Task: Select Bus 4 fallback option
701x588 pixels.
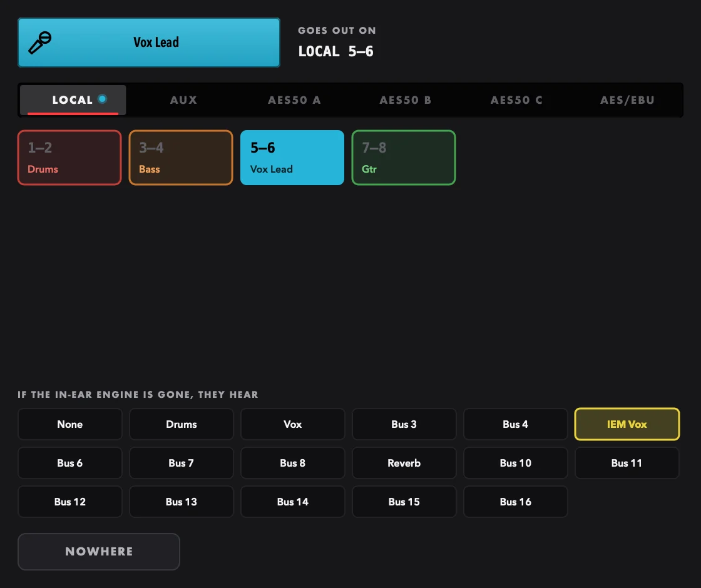Action: tap(516, 424)
